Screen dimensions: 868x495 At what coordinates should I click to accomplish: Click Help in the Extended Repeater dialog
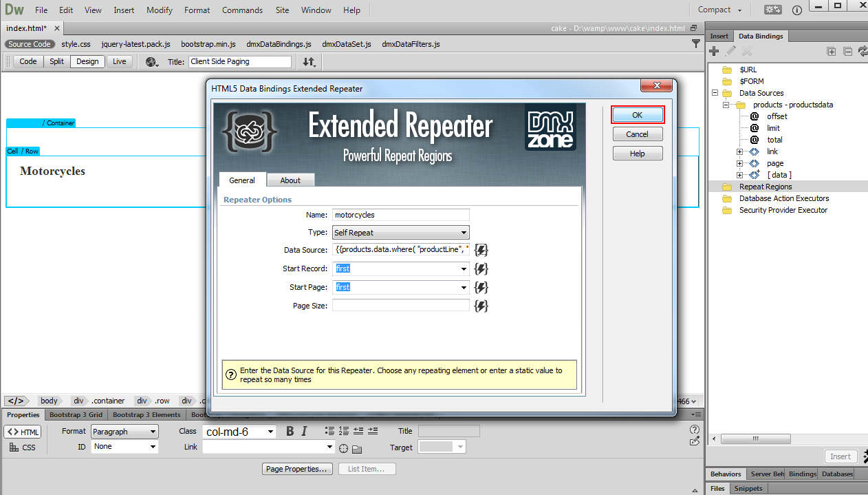click(638, 154)
